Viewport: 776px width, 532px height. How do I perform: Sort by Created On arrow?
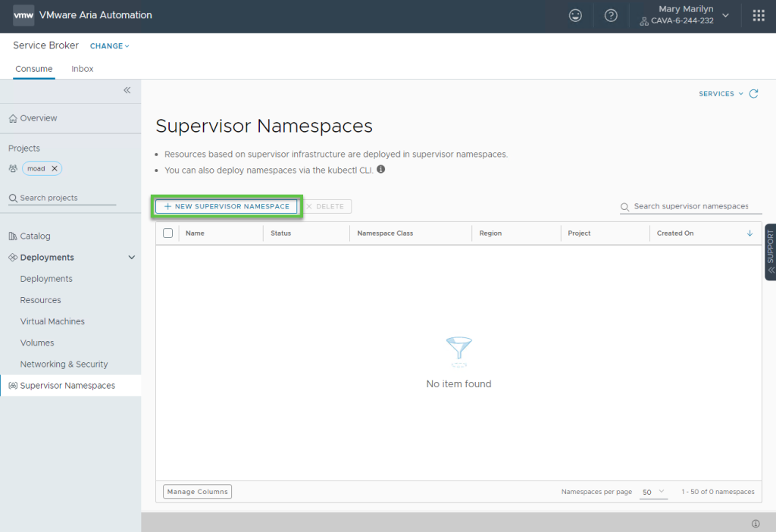pyautogui.click(x=749, y=233)
